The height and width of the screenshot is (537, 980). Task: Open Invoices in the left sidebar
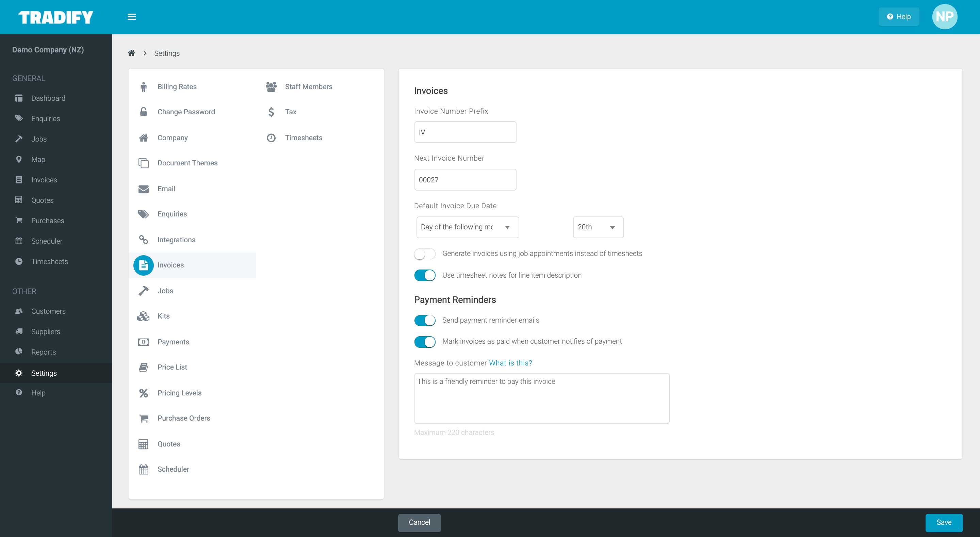[x=44, y=180]
